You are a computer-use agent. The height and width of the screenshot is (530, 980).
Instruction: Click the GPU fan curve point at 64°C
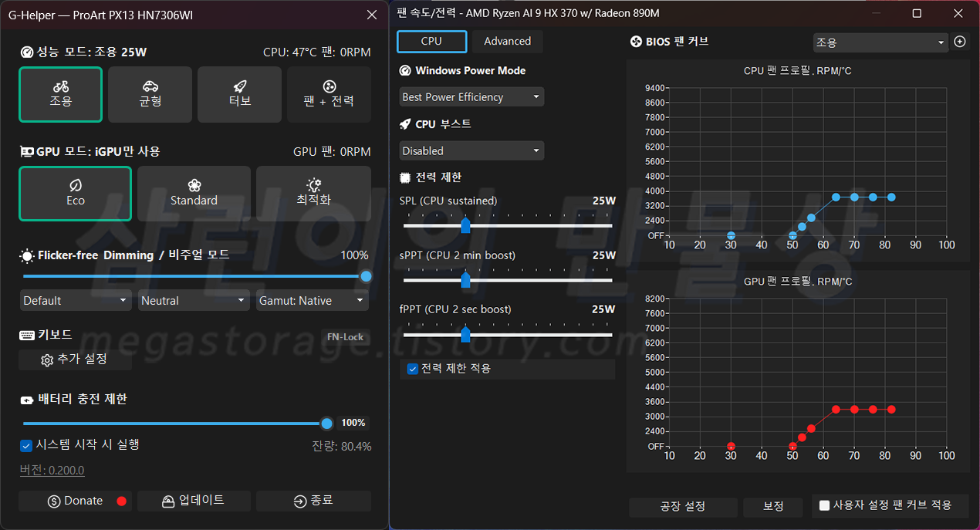click(x=836, y=410)
